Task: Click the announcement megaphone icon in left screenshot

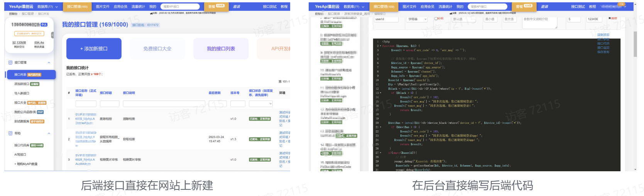Action: pos(151,13)
